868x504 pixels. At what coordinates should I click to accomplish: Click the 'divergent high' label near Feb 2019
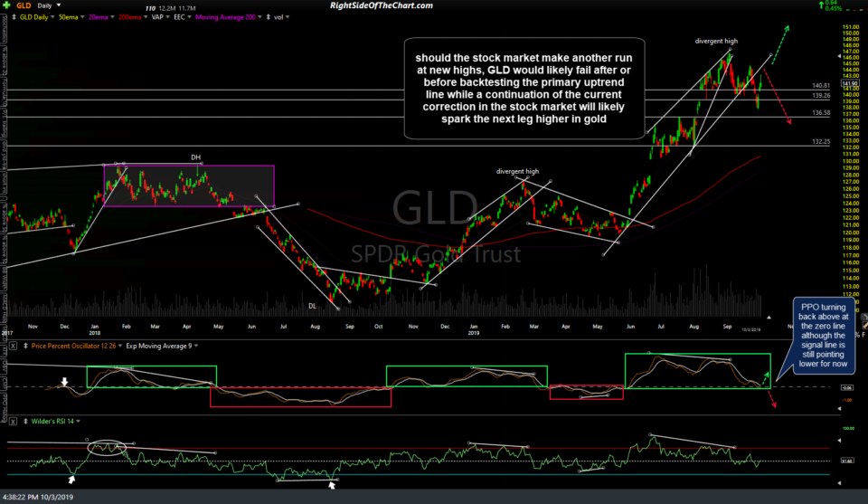pyautogui.click(x=517, y=172)
